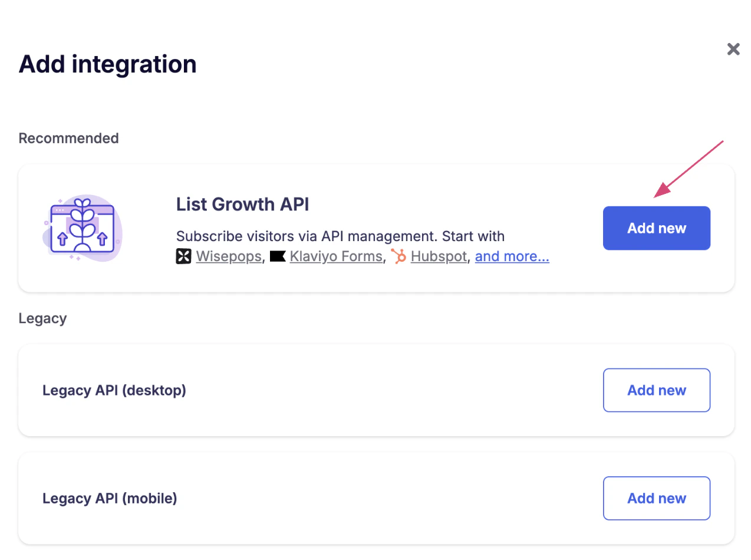The image size is (751, 560).
Task: Open the Klaviyo Forms link
Action: coord(336,256)
